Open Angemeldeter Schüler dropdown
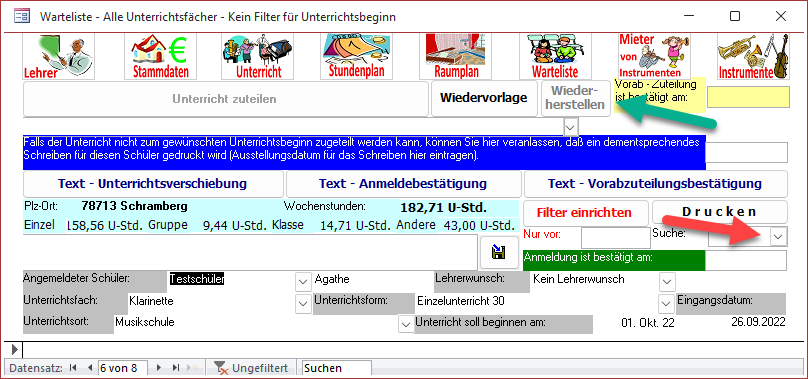This screenshot has width=808, height=379. point(302,282)
